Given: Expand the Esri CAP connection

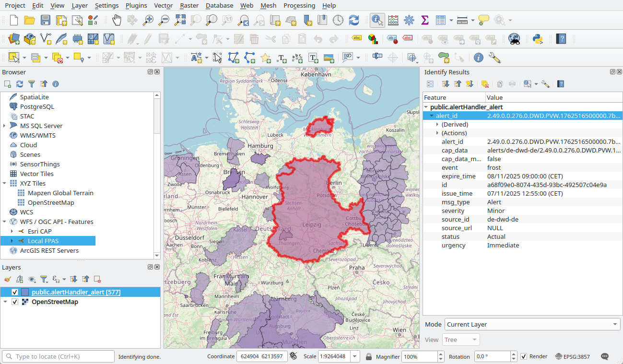Looking at the screenshot, I should (12, 231).
